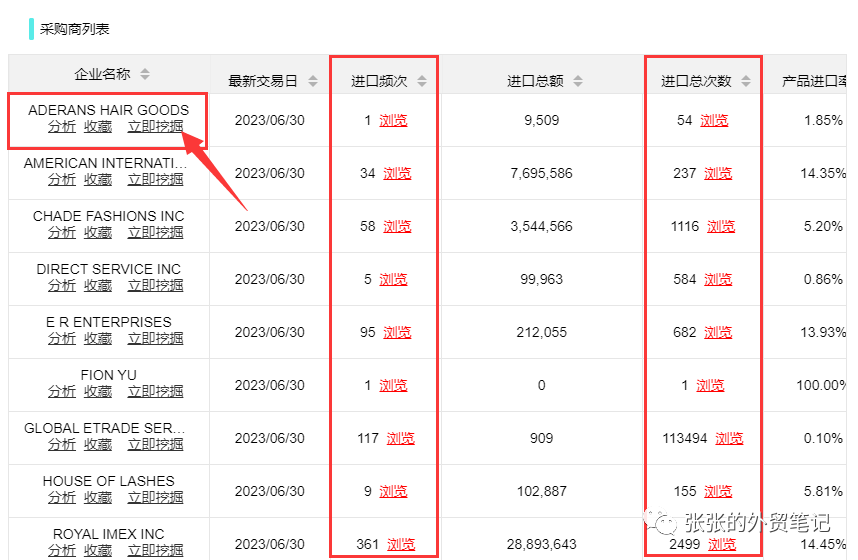Select import total value 3,544,566
This screenshot has height=560, width=858.
click(541, 227)
